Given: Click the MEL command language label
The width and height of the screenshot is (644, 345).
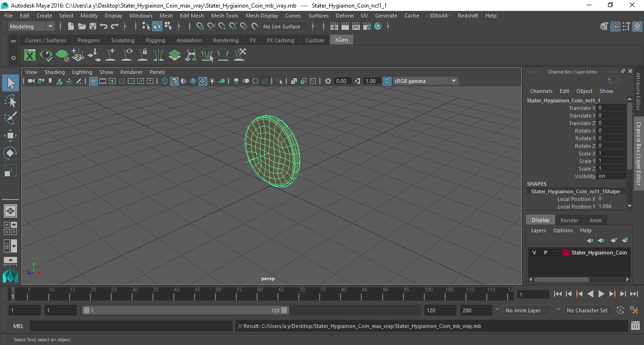Looking at the screenshot, I should pos(18,326).
